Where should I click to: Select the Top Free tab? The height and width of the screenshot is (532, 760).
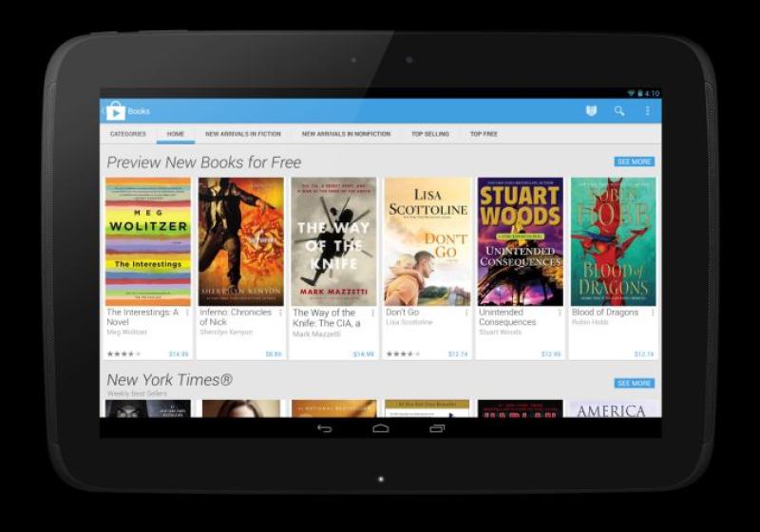(x=484, y=134)
